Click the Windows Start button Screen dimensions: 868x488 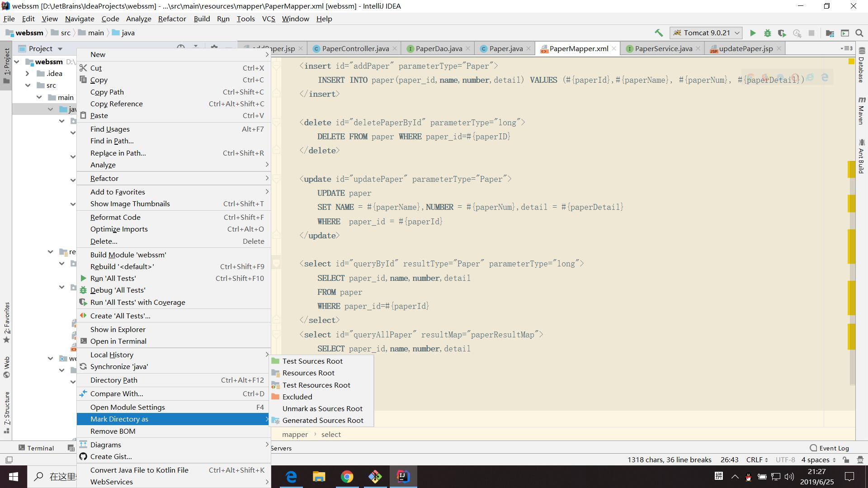click(x=14, y=477)
